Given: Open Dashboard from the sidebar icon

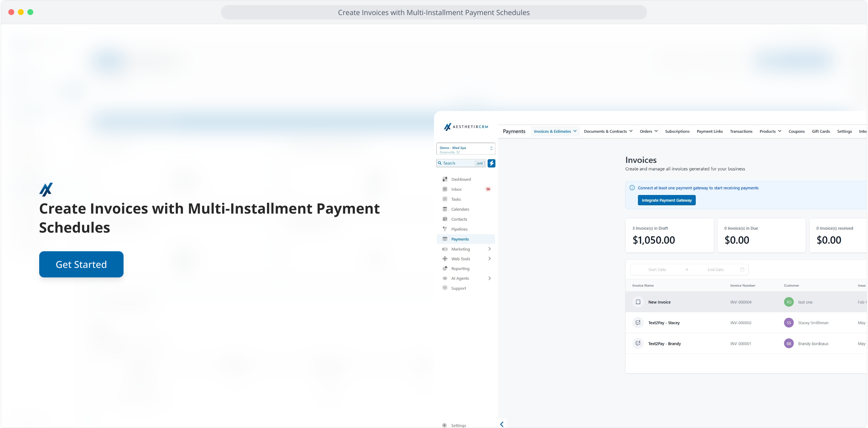Looking at the screenshot, I should click(445, 179).
